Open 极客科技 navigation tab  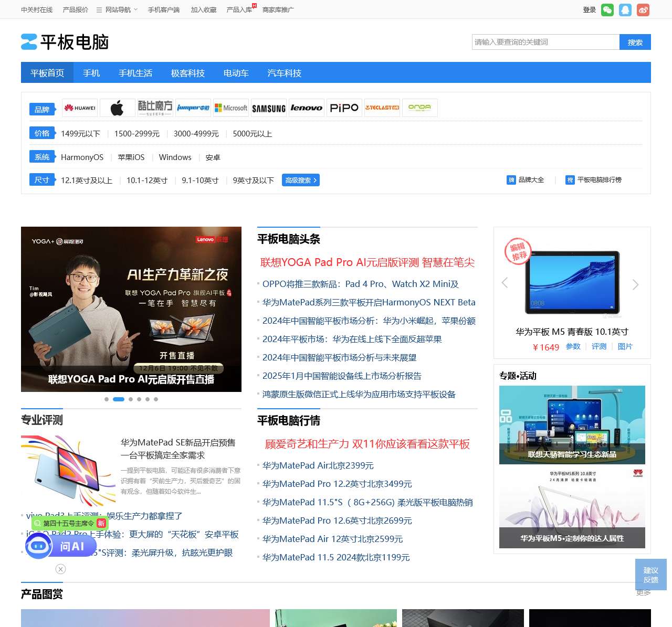click(x=188, y=73)
